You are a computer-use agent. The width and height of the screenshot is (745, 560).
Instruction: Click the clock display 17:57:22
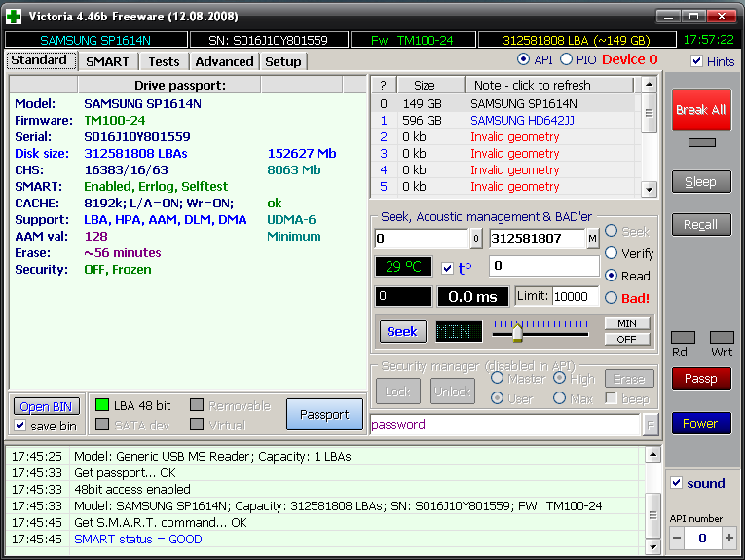(x=708, y=40)
